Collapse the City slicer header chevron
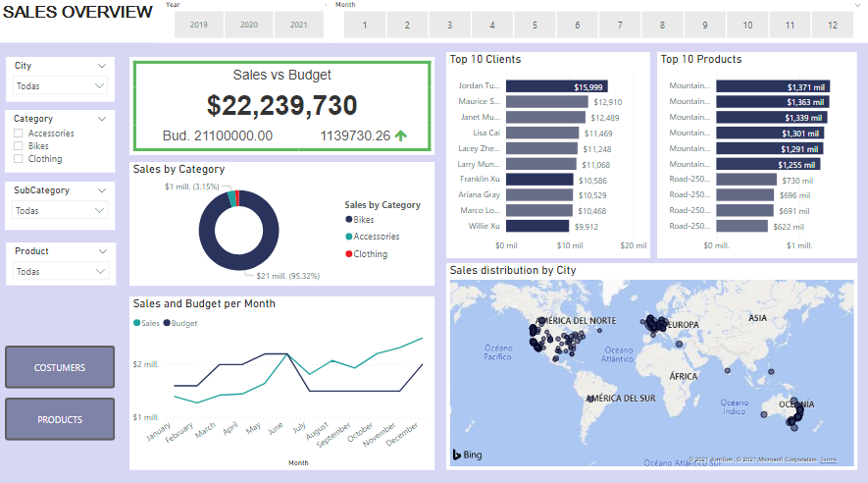This screenshot has width=868, height=483. 102,66
